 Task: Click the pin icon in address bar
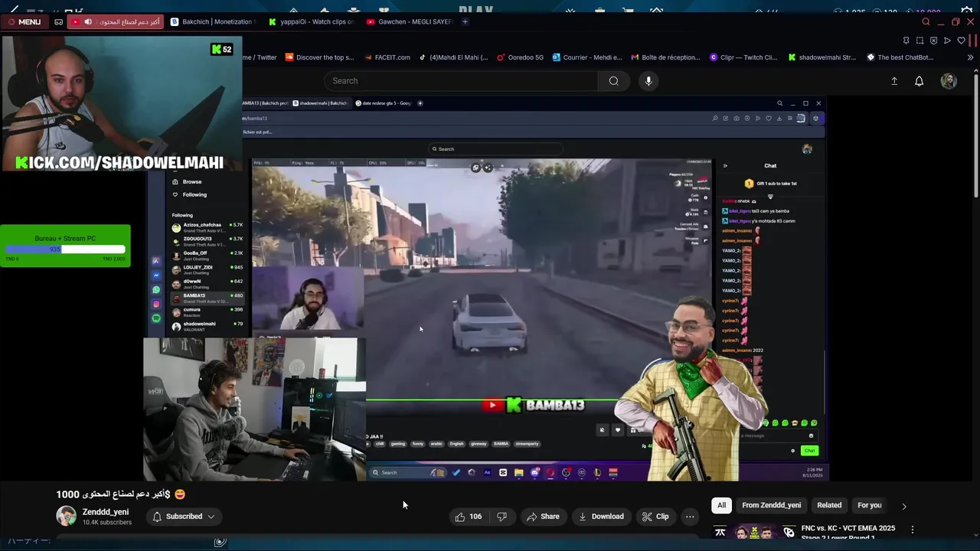pyautogui.click(x=906, y=41)
